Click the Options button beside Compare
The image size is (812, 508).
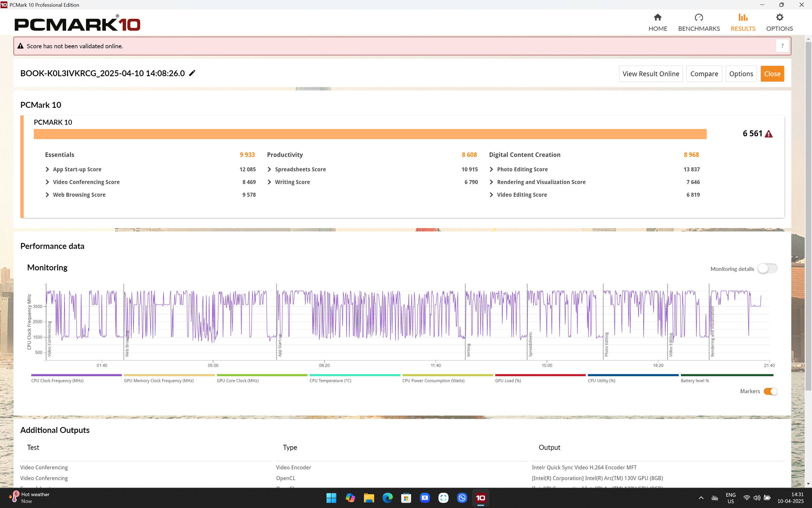click(x=741, y=74)
